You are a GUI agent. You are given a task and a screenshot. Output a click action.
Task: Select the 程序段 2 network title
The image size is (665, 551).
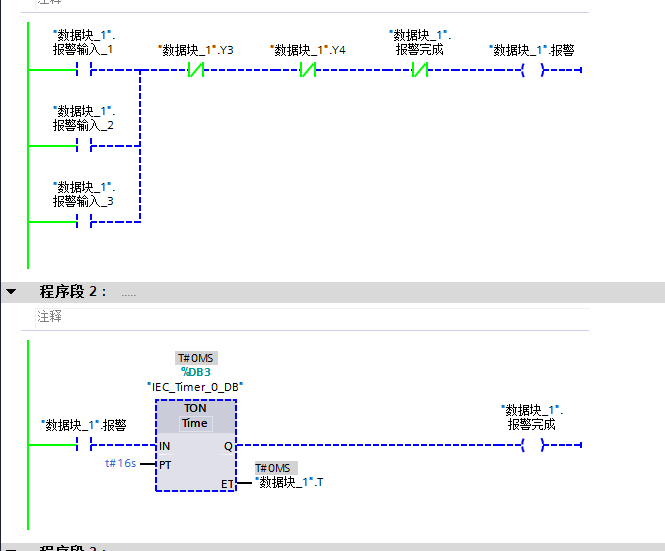(x=72, y=292)
